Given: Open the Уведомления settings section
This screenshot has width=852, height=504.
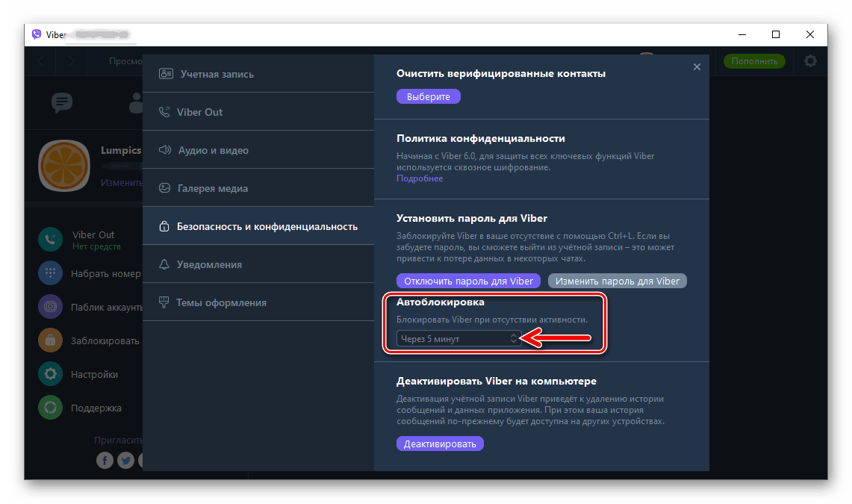Looking at the screenshot, I should 258,264.
